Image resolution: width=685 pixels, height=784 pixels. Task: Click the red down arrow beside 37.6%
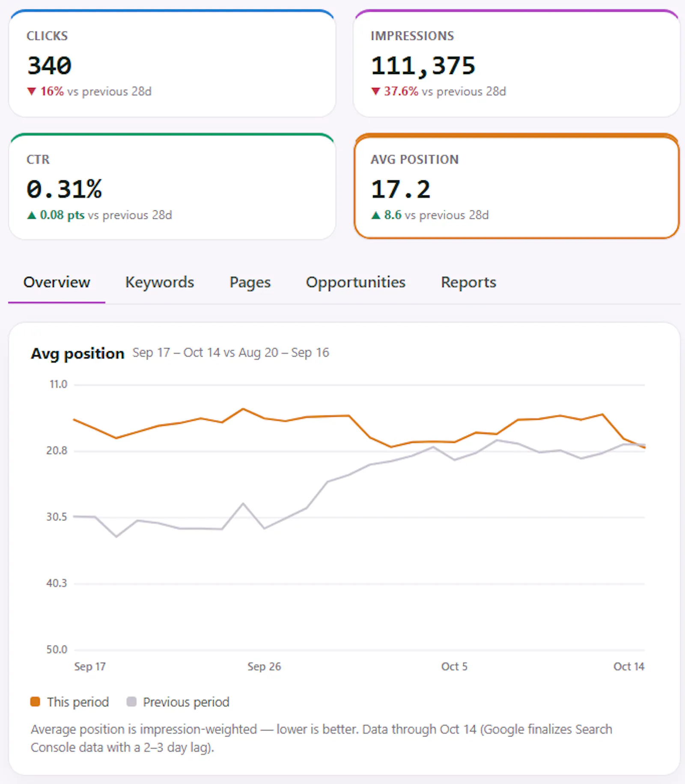(x=375, y=91)
